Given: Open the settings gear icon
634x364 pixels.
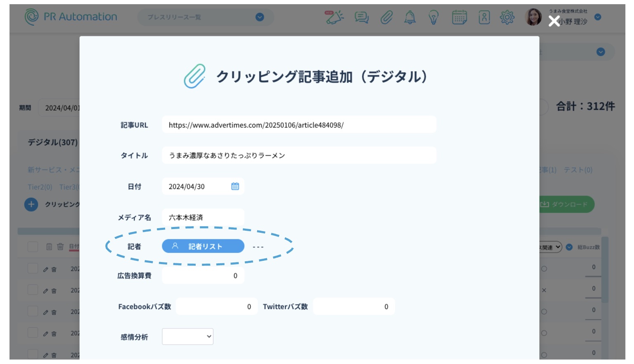Looking at the screenshot, I should (507, 17).
